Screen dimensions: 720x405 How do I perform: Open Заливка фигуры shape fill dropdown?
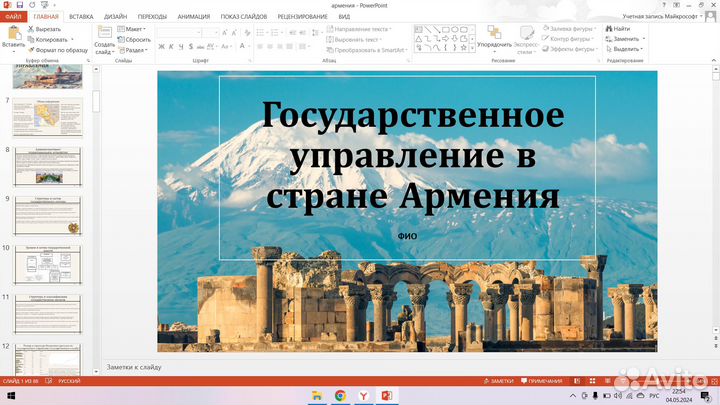tap(569, 28)
